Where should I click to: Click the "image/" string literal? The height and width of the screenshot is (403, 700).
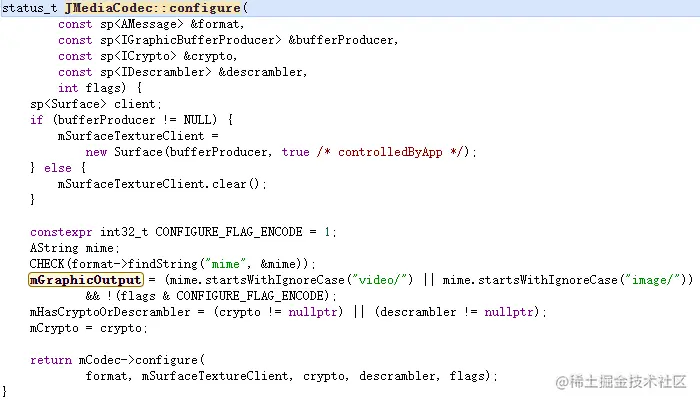coord(652,280)
